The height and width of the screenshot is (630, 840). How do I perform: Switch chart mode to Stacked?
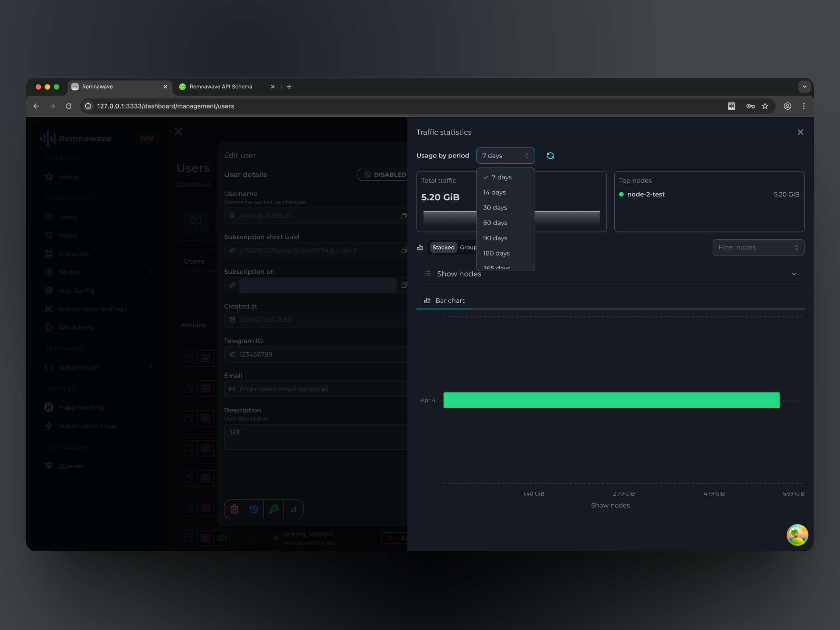[443, 248]
